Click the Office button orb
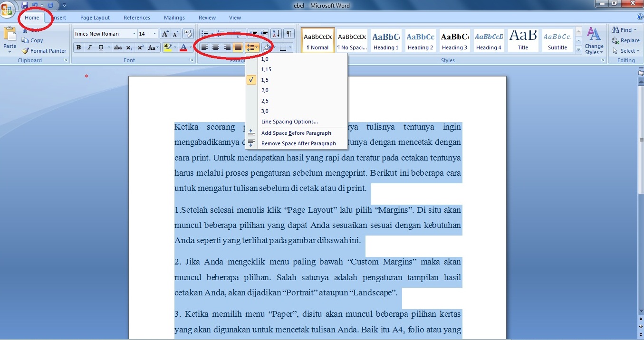Image resolution: width=644 pixels, height=340 pixels. [x=7, y=10]
